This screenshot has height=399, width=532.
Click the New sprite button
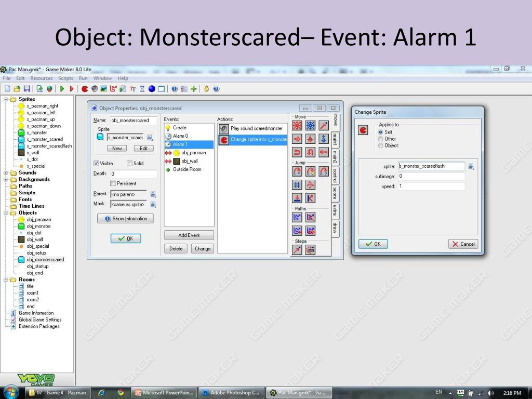tap(117, 148)
